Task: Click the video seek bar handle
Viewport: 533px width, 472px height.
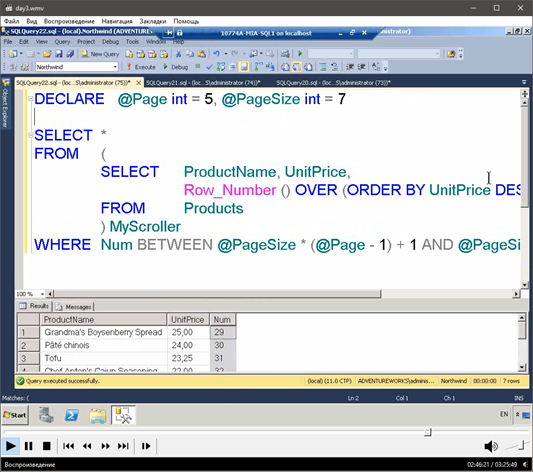Action: pyautogui.click(x=428, y=432)
